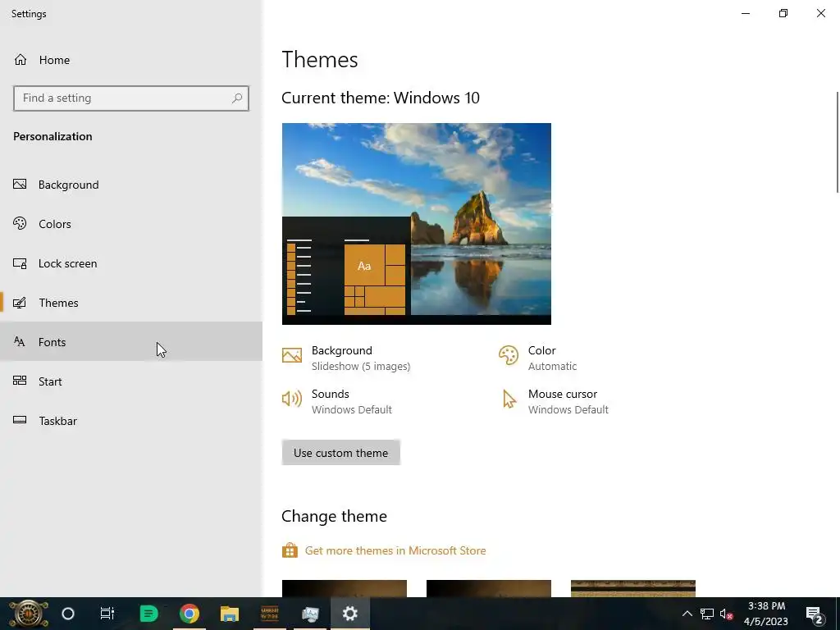Open File Explorer from taskbar
840x630 pixels.
(230, 614)
